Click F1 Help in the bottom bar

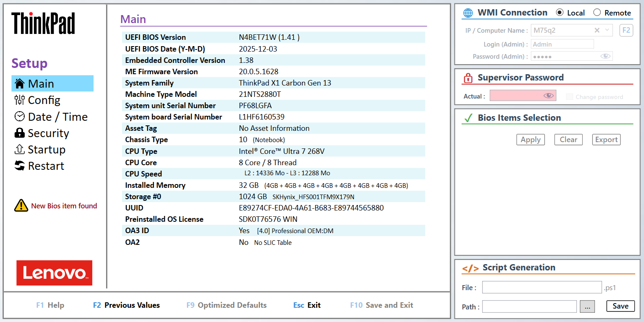(50, 305)
